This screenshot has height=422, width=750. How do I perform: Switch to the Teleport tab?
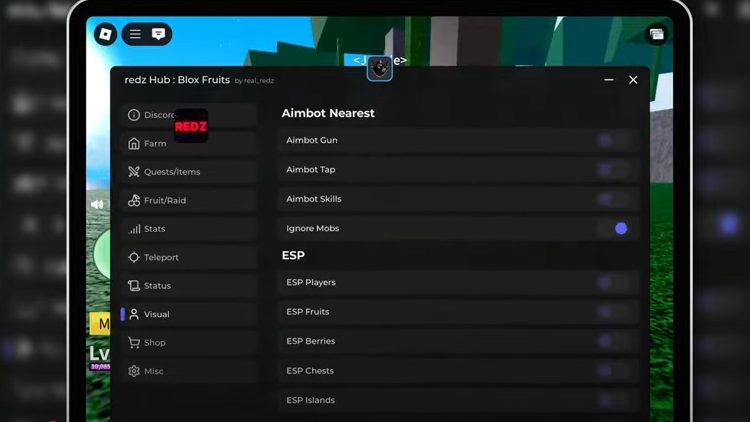[189, 257]
